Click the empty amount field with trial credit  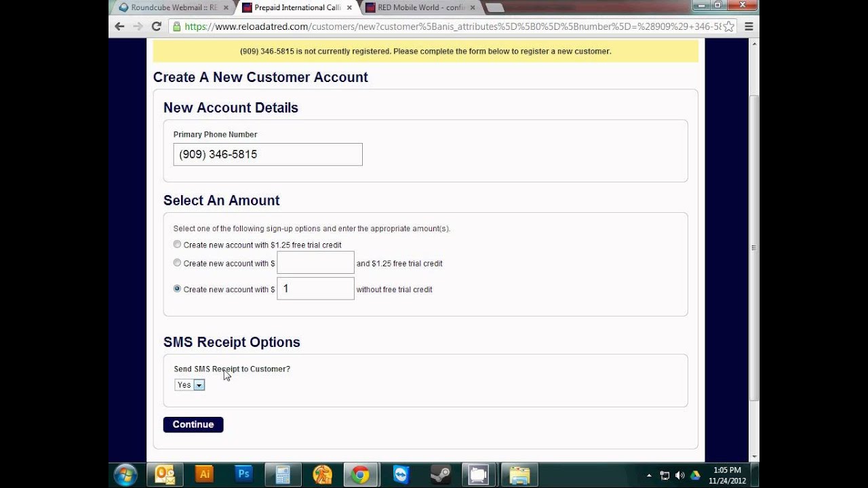pos(315,263)
